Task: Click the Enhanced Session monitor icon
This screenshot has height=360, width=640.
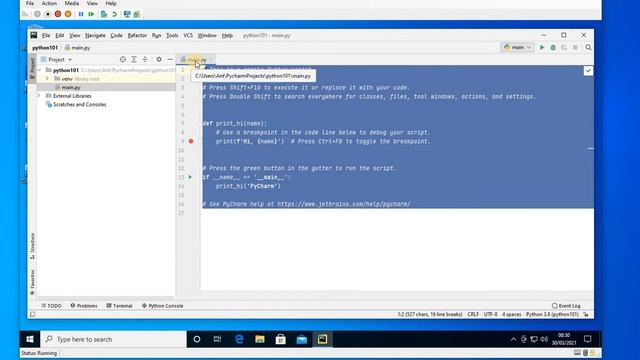Action: coord(127,14)
